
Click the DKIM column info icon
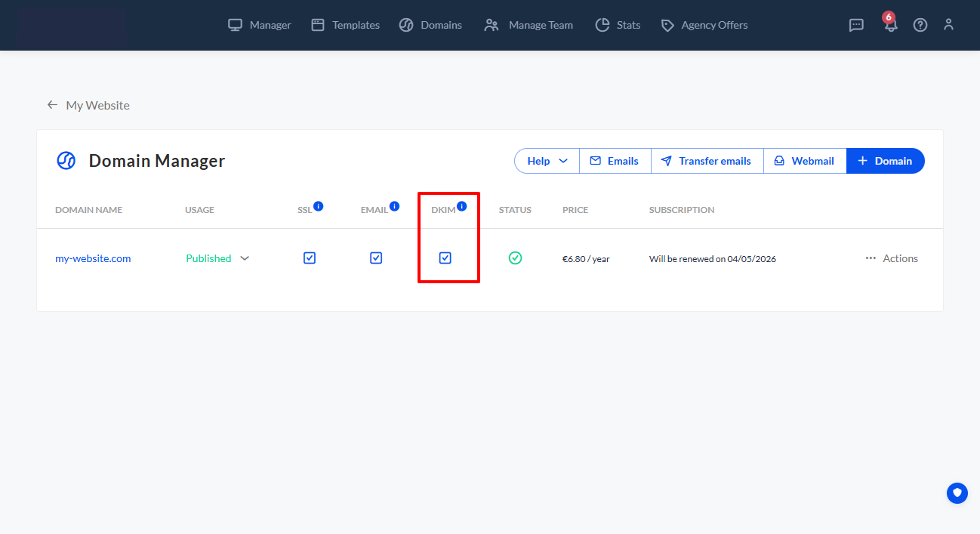461,204
